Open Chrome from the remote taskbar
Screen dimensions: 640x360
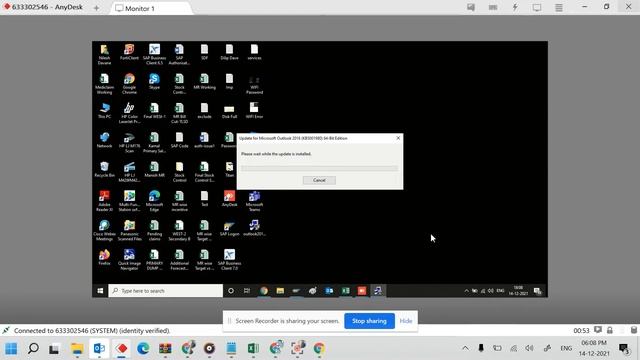(264, 291)
